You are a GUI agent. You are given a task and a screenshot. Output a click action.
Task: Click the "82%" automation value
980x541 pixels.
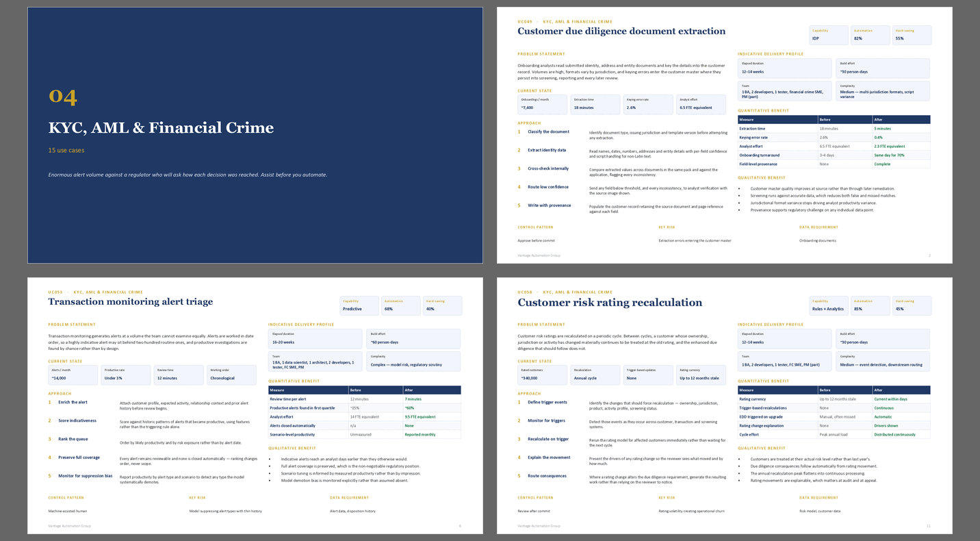pos(858,38)
